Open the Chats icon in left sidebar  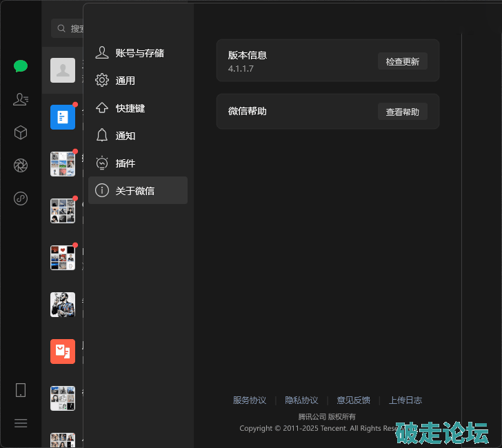tap(21, 66)
